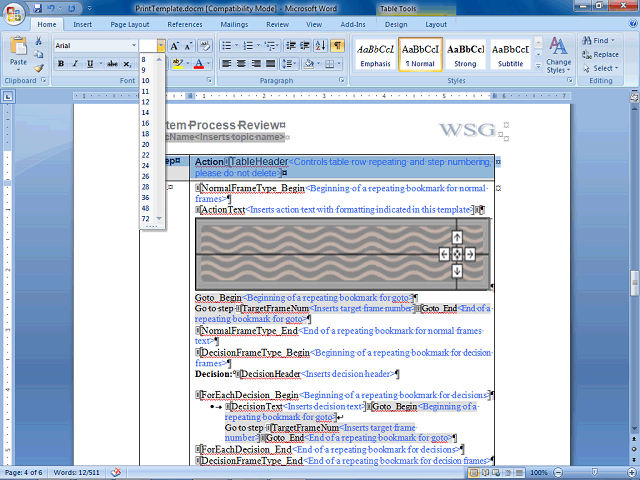Screen dimensions: 640x480
Task: Click the Find button
Action: click(598, 40)
